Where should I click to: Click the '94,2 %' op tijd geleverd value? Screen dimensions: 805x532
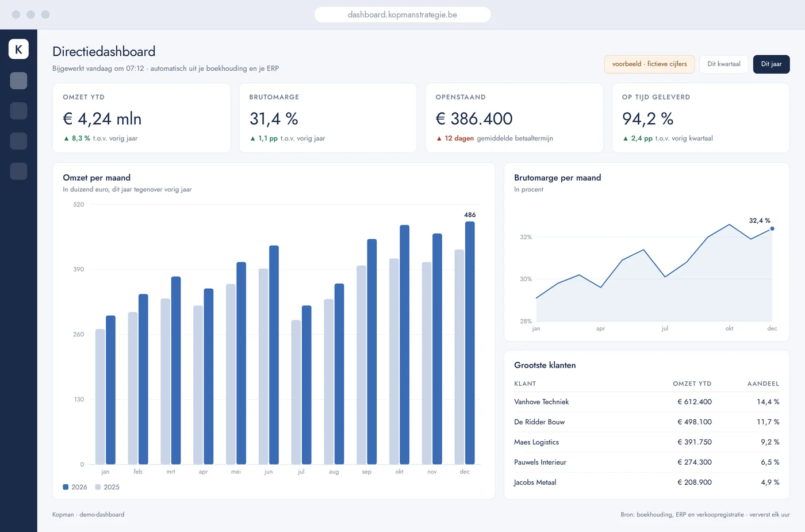[647, 118]
